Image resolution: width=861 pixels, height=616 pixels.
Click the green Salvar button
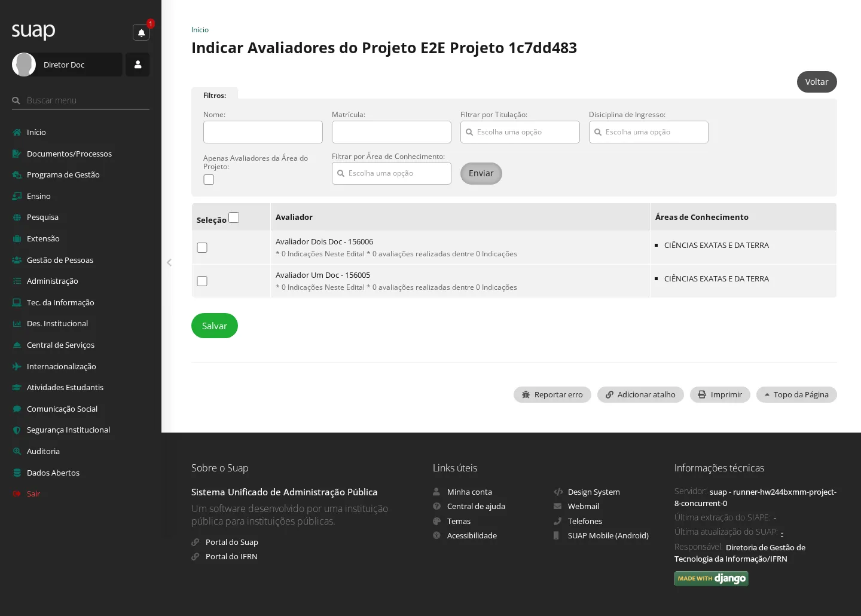(x=215, y=326)
